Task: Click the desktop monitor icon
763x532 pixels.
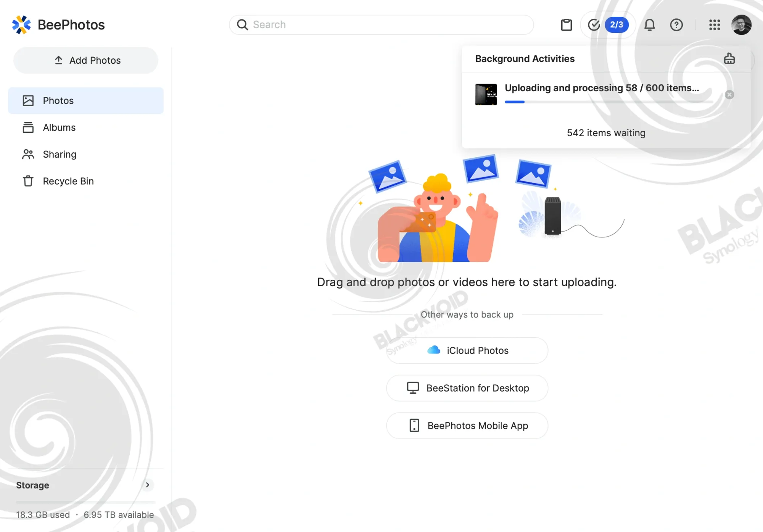Action: [x=413, y=388]
